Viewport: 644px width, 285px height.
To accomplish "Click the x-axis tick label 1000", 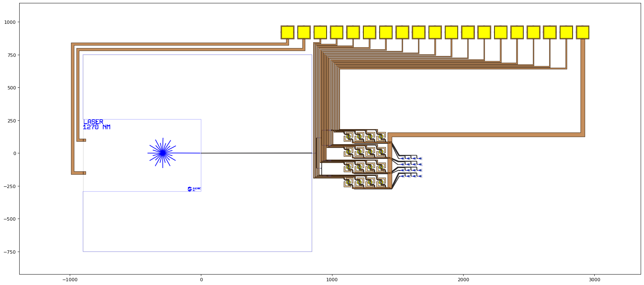I will [332, 280].
